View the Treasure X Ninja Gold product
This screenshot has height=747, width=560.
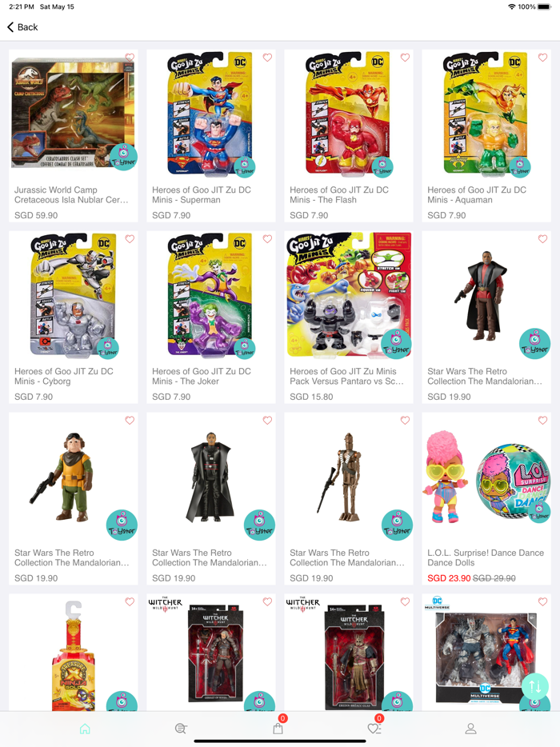pos(74,654)
